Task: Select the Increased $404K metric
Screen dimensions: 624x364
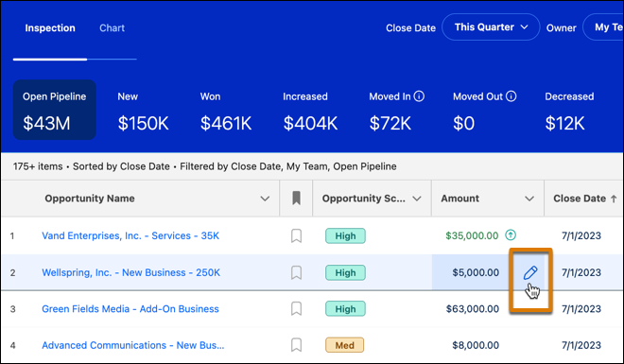Action: [x=310, y=113]
